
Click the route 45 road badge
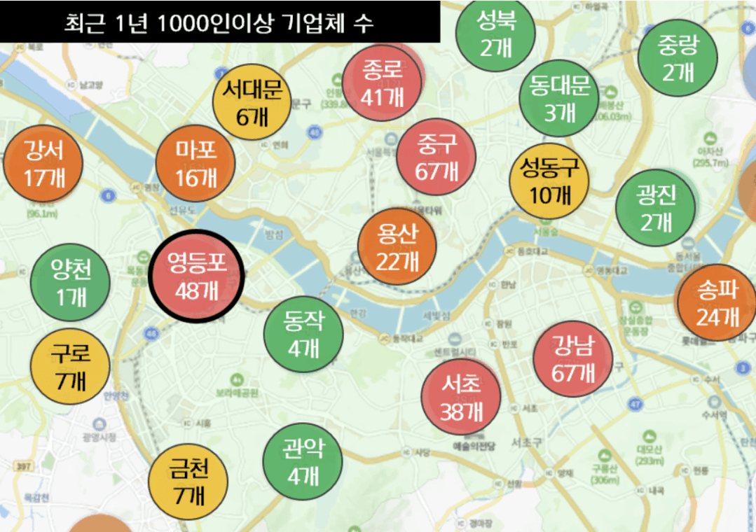(x=315, y=132)
